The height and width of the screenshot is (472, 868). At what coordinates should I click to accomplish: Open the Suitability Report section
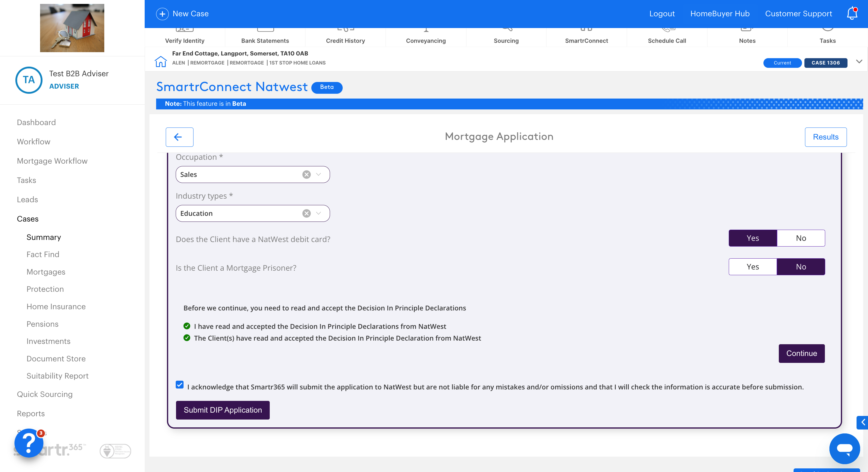pos(58,376)
